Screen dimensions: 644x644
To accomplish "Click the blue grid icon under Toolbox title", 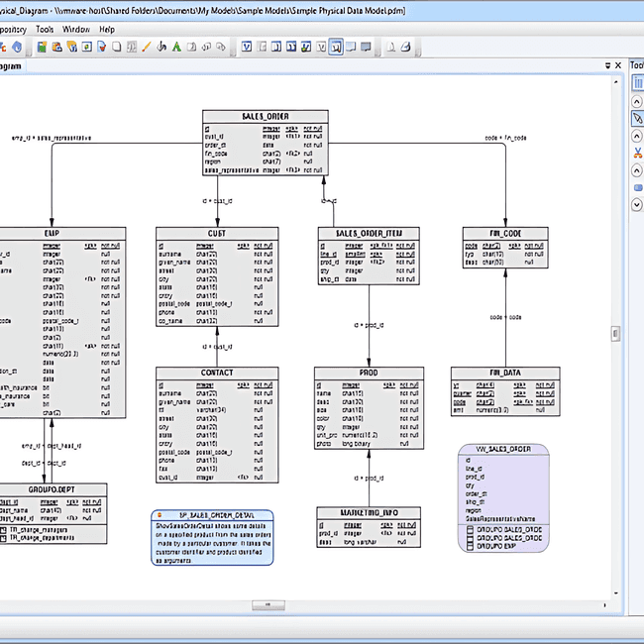I will pyautogui.click(x=638, y=83).
